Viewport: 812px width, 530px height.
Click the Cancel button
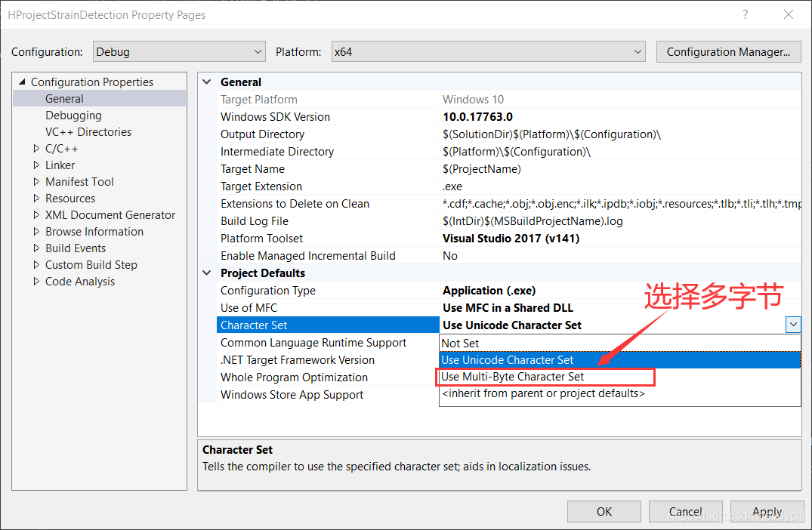[685, 511]
